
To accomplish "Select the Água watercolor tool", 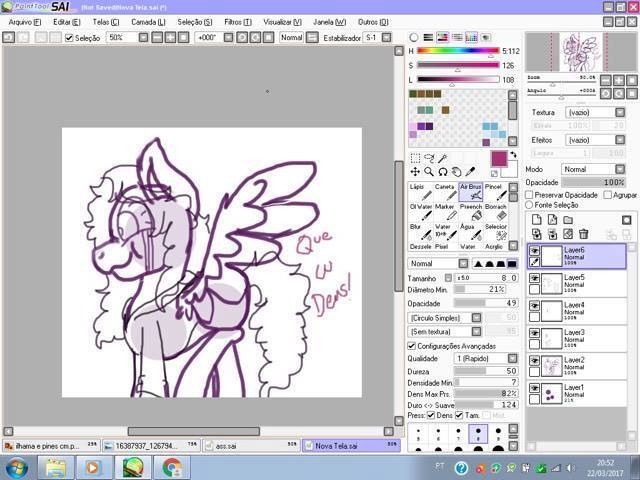I will pyautogui.click(x=471, y=232).
